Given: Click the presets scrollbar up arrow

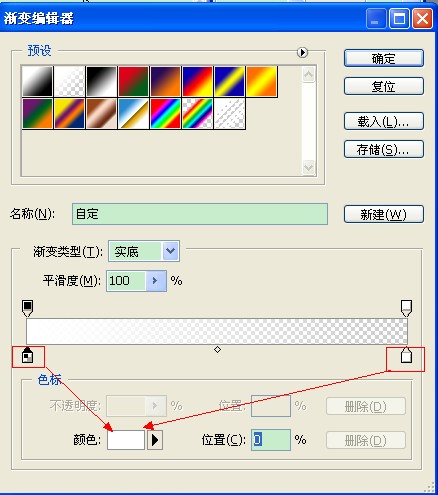Looking at the screenshot, I should [308, 75].
